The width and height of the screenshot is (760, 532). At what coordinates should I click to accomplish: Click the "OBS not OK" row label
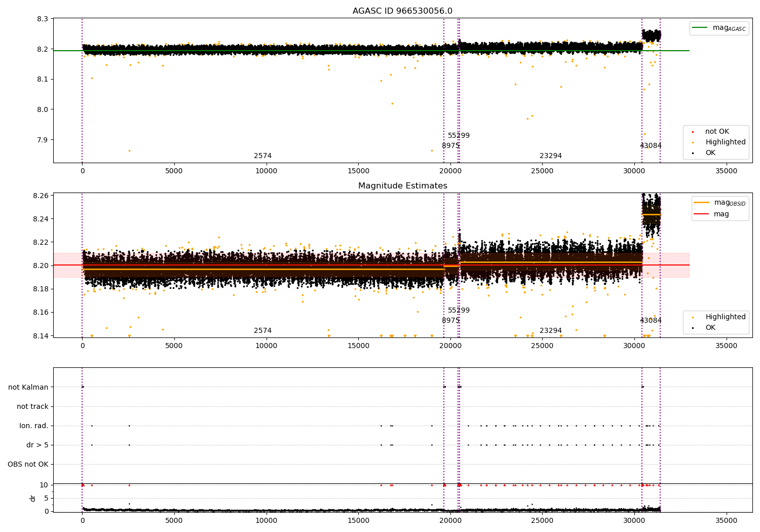tap(28, 464)
